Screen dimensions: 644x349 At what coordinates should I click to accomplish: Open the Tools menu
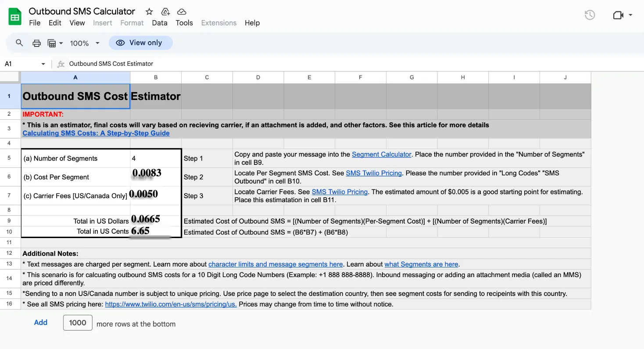point(184,23)
